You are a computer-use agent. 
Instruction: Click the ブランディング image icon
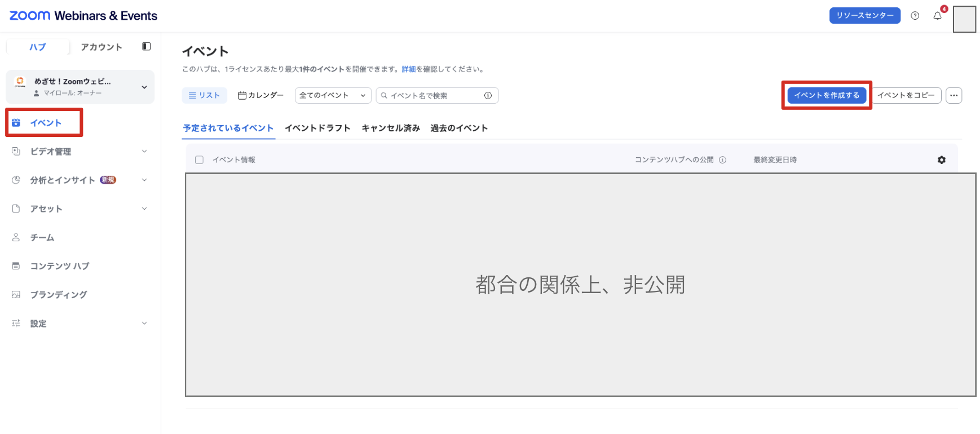point(16,295)
